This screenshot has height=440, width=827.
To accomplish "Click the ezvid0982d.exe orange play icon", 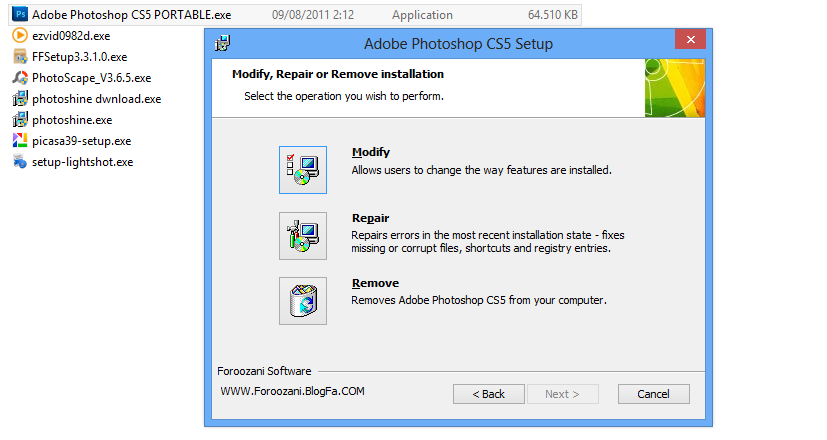I will 20,36.
